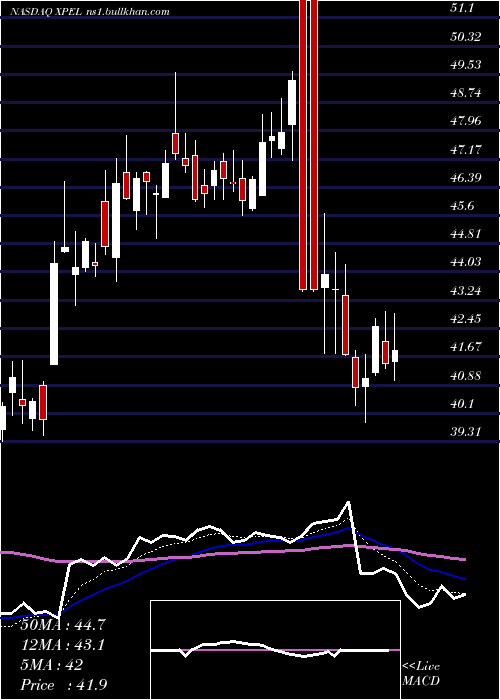This screenshot has height=700, width=500.
Task: Select the 43.24 price axis label
Action: 466,291
